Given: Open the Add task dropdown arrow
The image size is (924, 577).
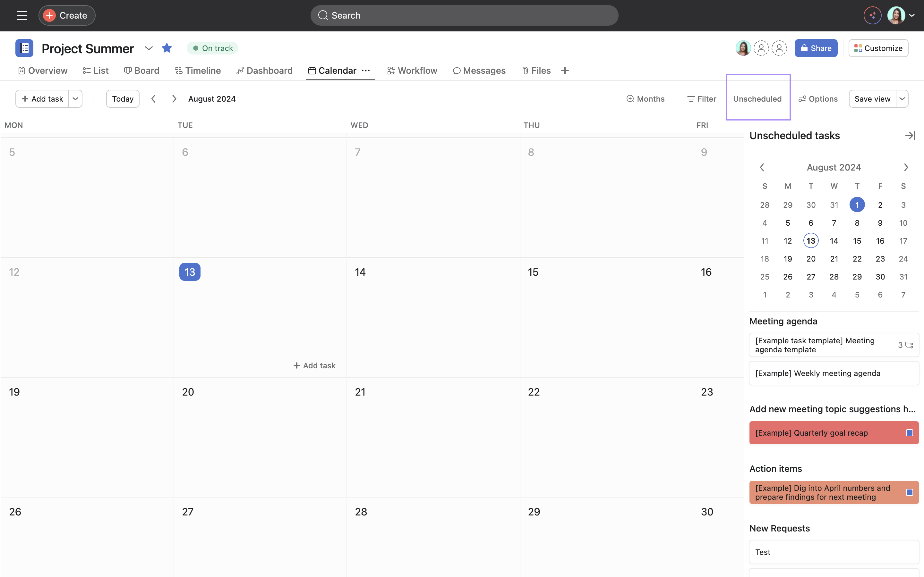Looking at the screenshot, I should click(x=75, y=98).
